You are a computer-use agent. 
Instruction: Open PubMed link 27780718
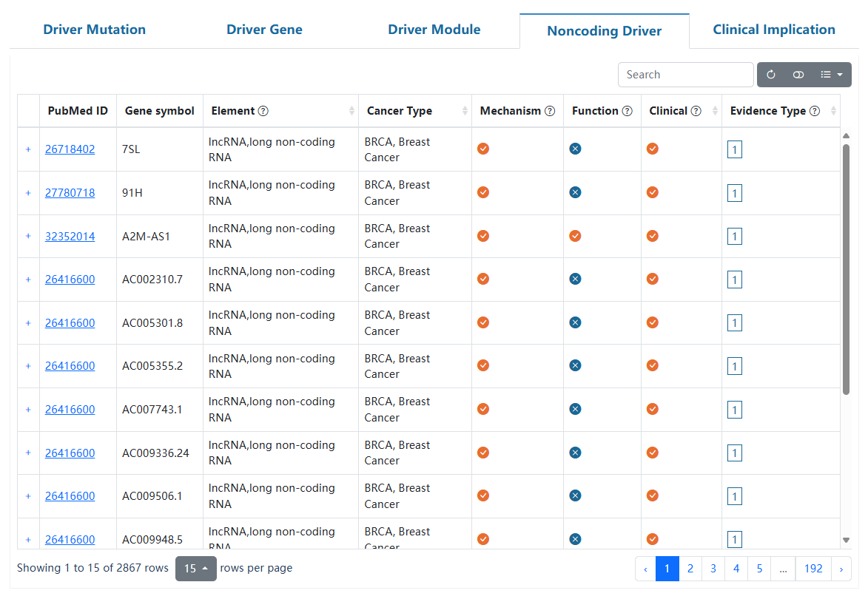[x=70, y=193]
